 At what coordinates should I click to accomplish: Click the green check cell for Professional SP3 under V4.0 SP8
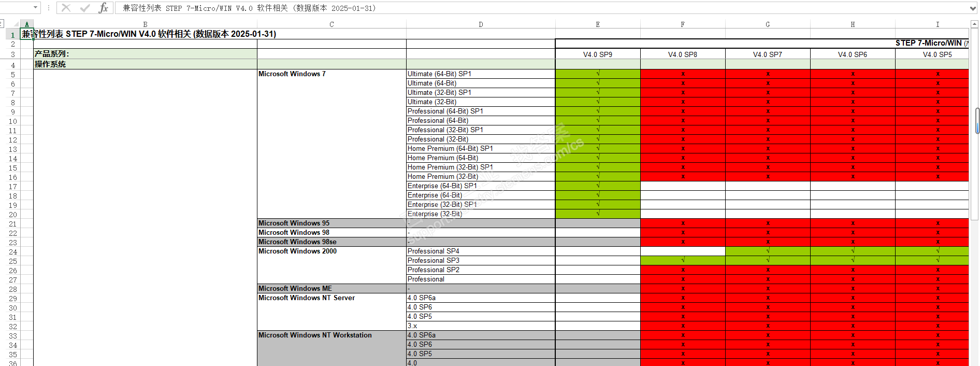(x=683, y=261)
